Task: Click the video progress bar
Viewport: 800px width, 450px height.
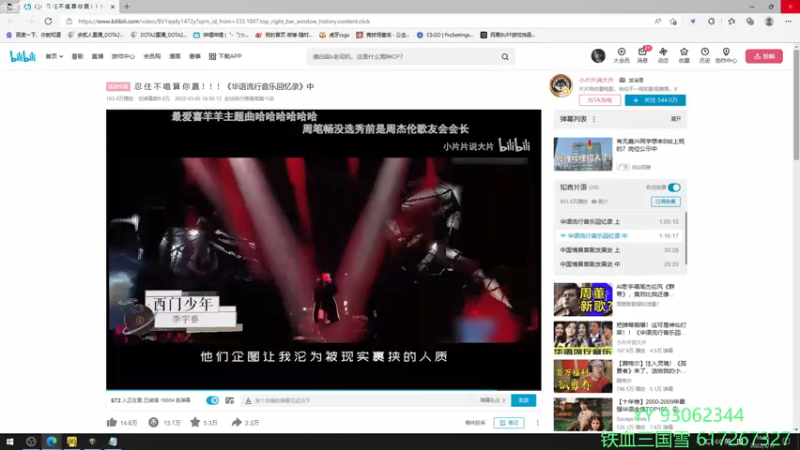Action: (323, 389)
